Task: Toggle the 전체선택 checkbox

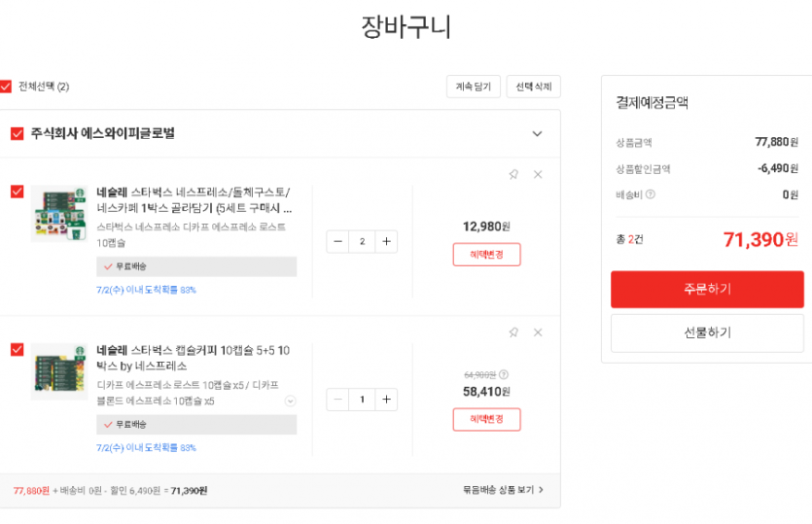Action: click(x=6, y=87)
